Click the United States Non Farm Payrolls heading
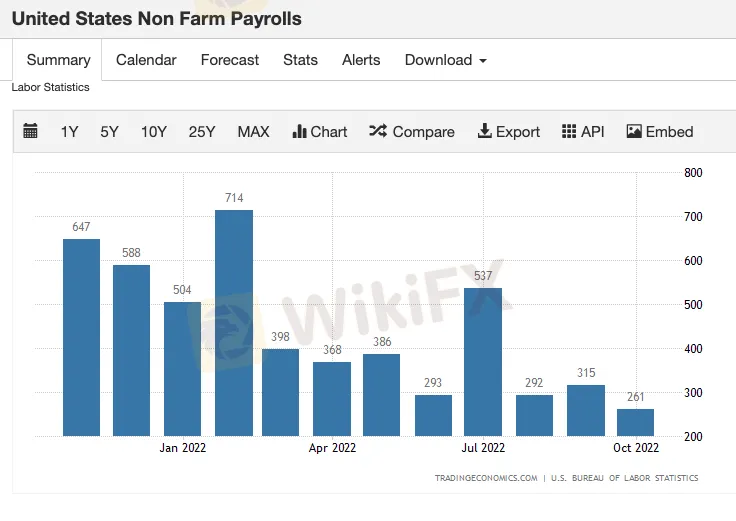The image size is (736, 521). (x=157, y=19)
